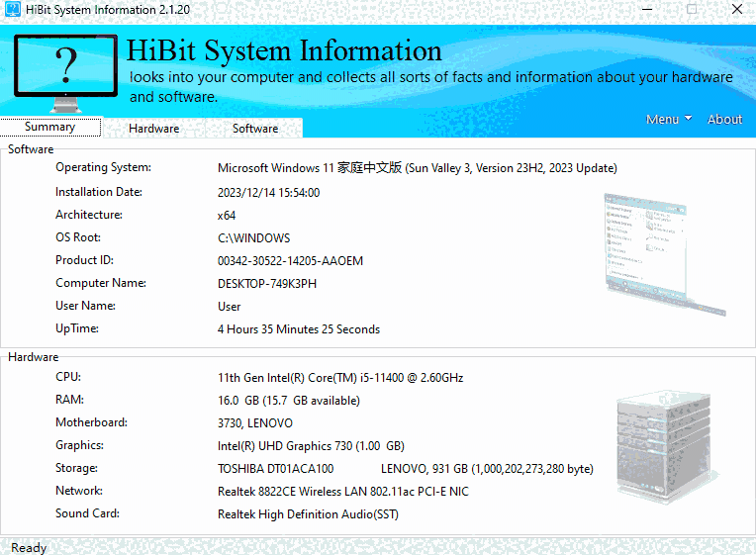This screenshot has height=555, width=756.
Task: Click the Operating System label
Action: click(x=103, y=167)
